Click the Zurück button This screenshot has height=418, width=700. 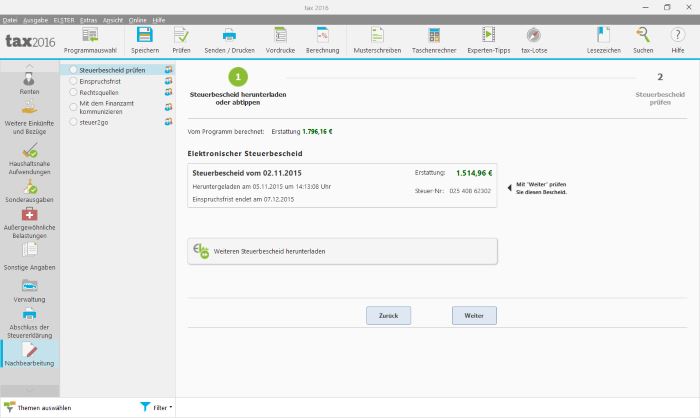388,315
